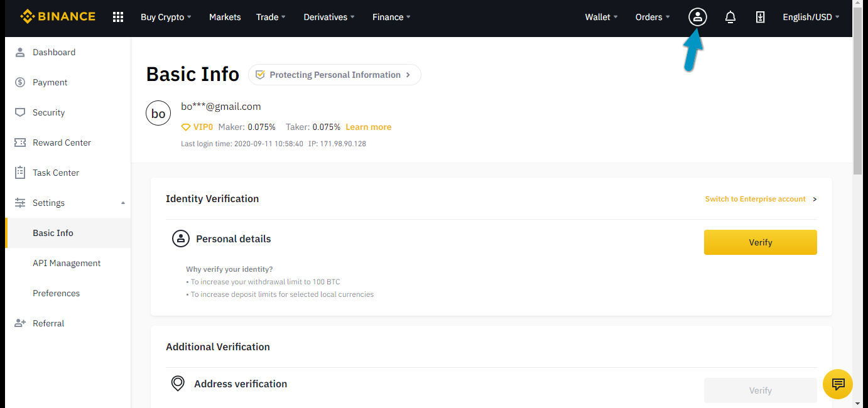Open the Orders dropdown

point(653,17)
